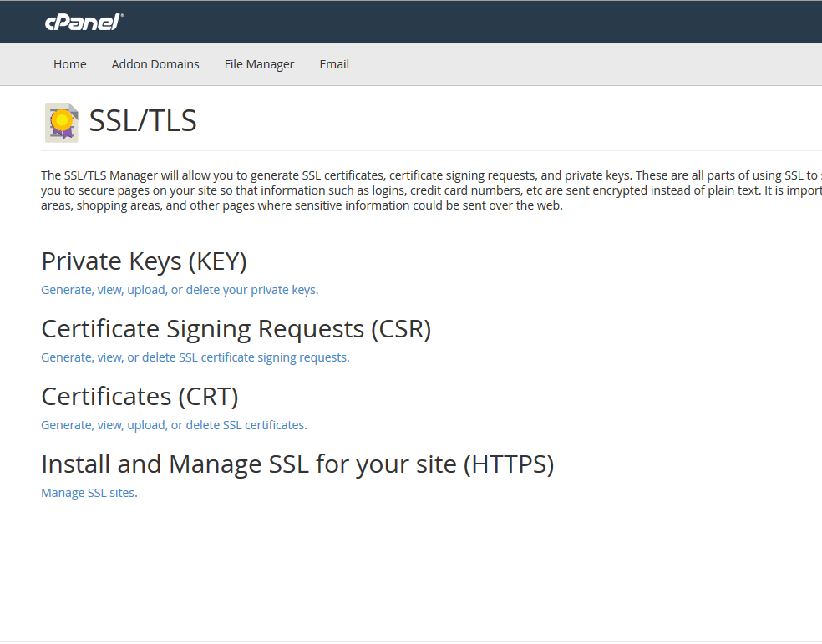822x644 pixels.
Task: Open the Email section
Action: pyautogui.click(x=333, y=63)
